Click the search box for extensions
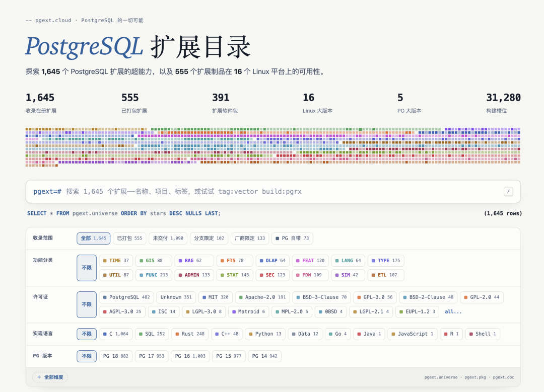 [273, 191]
